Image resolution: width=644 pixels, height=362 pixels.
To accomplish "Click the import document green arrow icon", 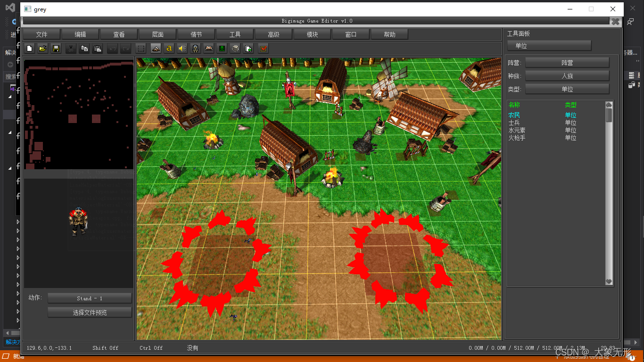I will [x=248, y=48].
